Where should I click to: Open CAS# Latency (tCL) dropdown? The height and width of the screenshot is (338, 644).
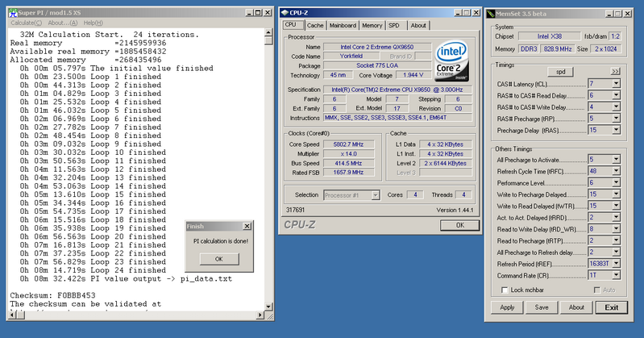tap(616, 84)
